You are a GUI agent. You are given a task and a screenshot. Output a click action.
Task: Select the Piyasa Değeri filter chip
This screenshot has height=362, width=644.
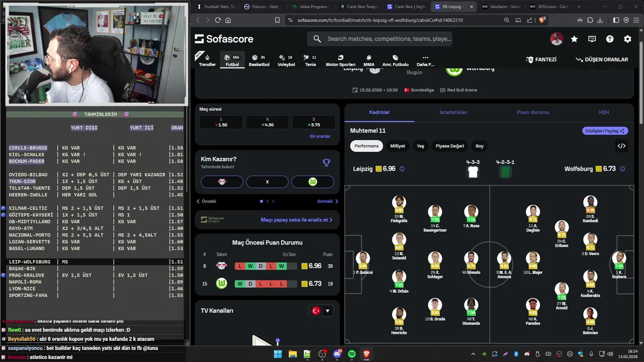[x=450, y=146]
